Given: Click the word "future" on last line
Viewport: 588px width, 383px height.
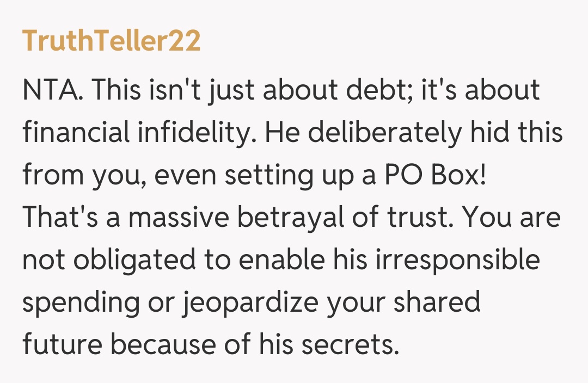Looking at the screenshot, I should pyautogui.click(x=62, y=345).
